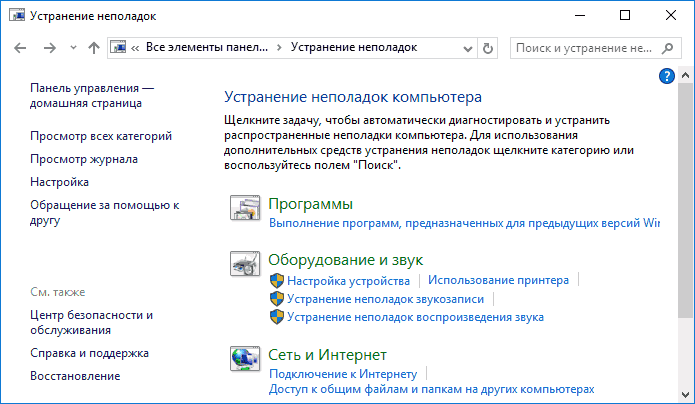Open Просмотр журнала in sidebar
The height and width of the screenshot is (404, 695).
pos(84,159)
